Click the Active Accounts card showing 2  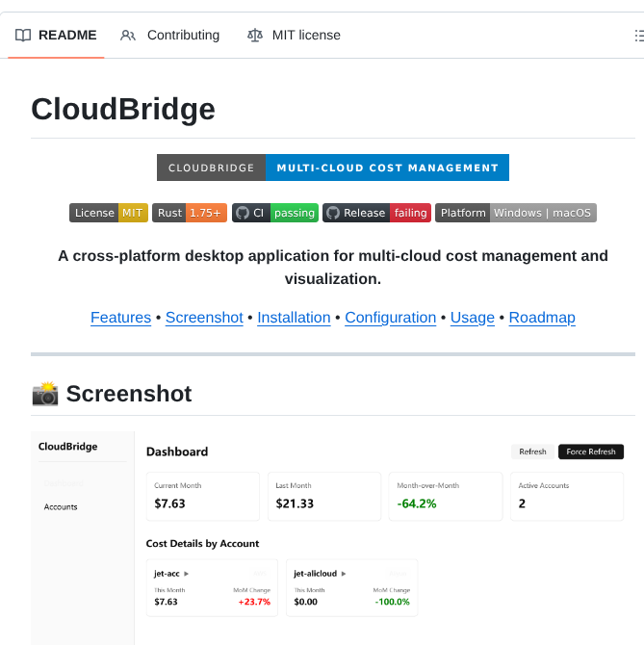tap(567, 497)
